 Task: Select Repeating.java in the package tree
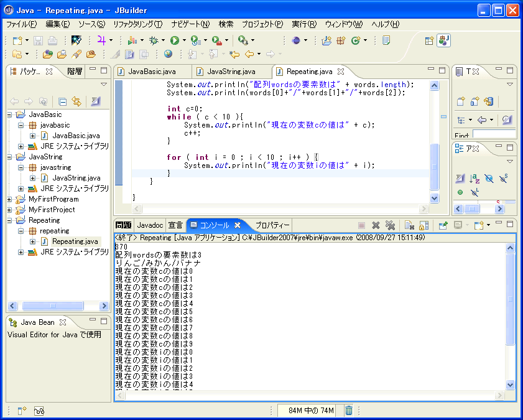(x=75, y=241)
